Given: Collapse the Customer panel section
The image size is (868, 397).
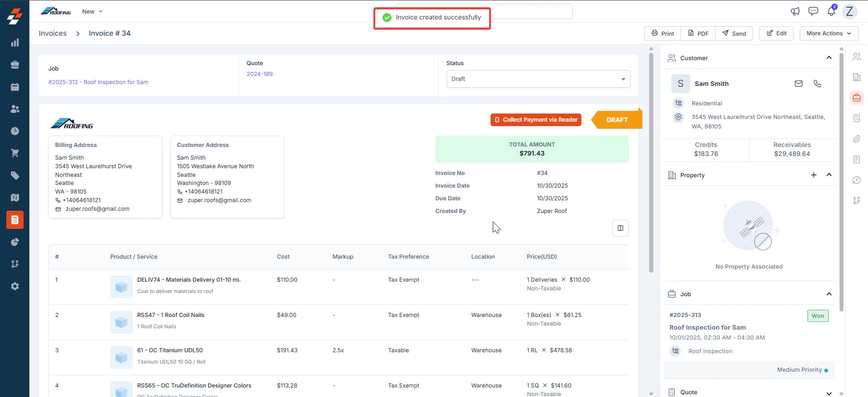Looking at the screenshot, I should coord(829,57).
